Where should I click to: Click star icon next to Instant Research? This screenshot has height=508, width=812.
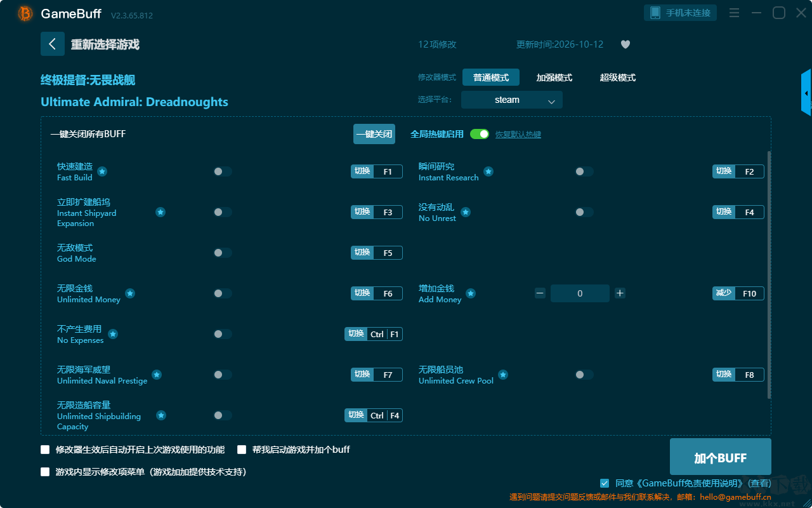click(488, 171)
